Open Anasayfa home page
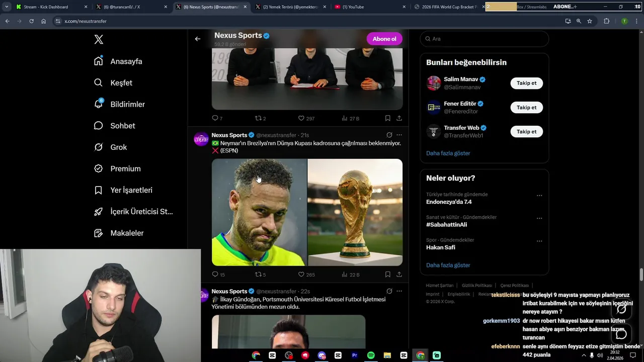644x362 pixels. click(x=118, y=61)
